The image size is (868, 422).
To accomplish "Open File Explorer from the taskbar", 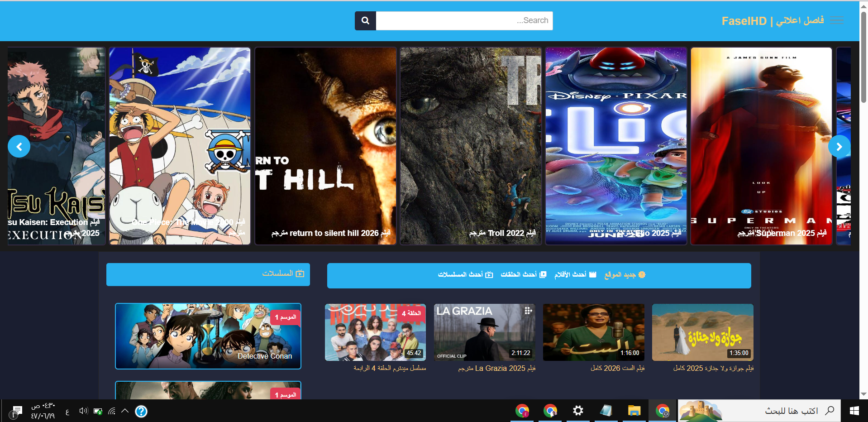I will (634, 411).
